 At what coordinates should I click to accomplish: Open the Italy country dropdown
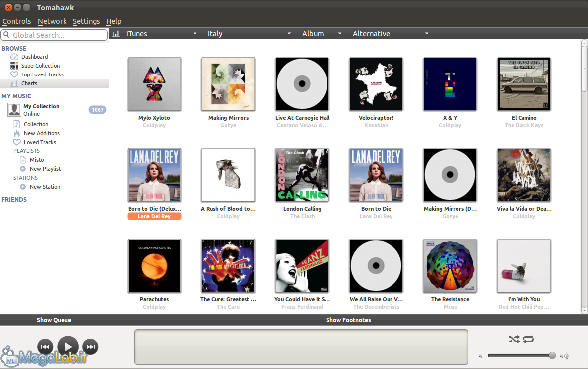tap(250, 34)
